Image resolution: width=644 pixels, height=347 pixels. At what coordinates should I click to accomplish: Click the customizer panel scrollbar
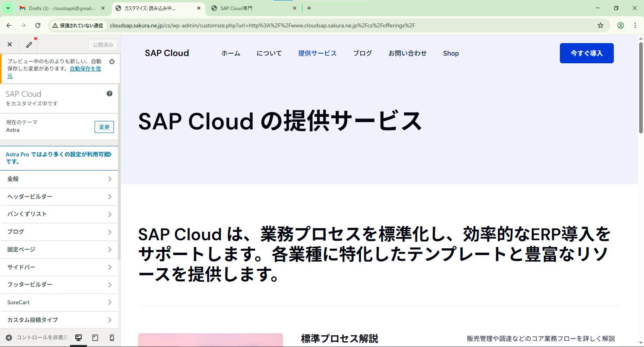click(x=119, y=171)
